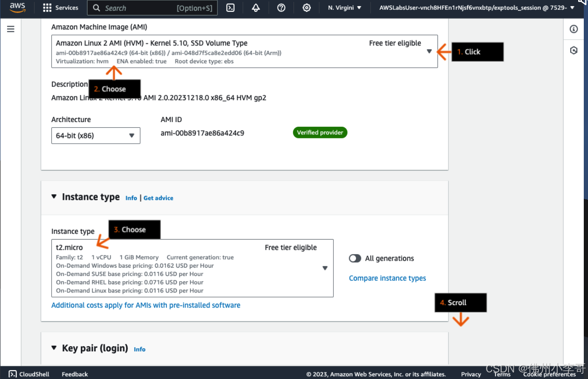Collapse the Key pair (login) section
Viewport: 588px width, 379px height.
(x=54, y=348)
